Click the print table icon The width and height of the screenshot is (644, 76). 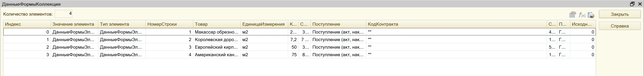click(591, 15)
